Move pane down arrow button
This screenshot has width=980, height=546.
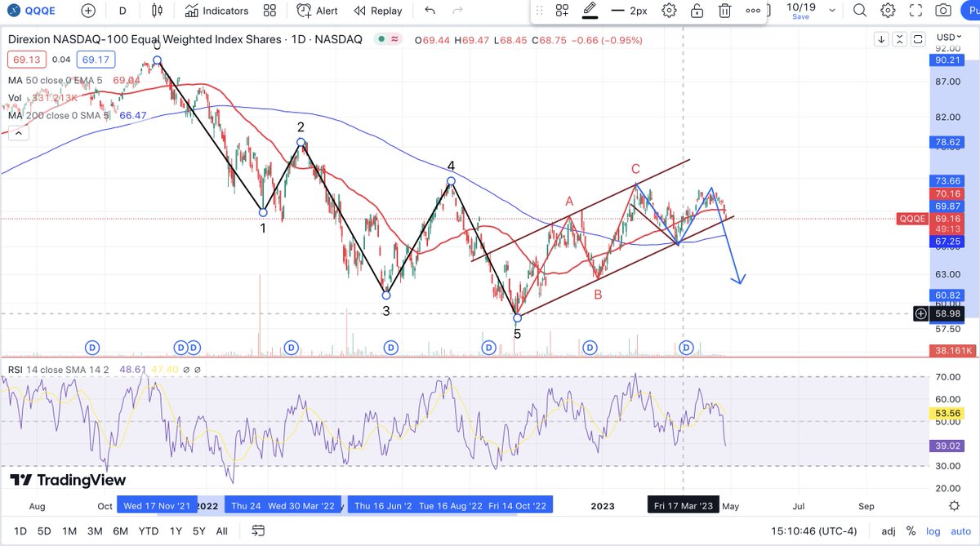tap(881, 38)
